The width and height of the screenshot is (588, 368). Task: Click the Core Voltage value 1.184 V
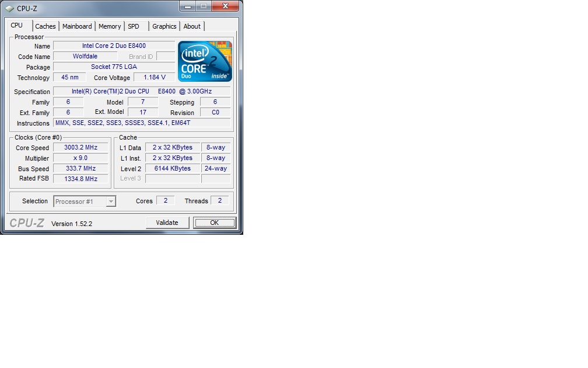155,77
